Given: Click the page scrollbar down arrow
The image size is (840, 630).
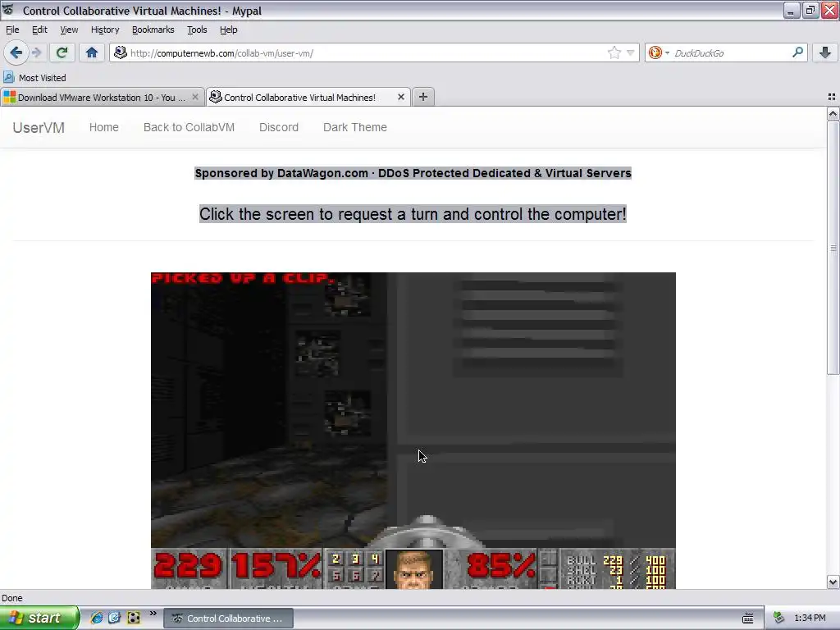Looking at the screenshot, I should click(833, 582).
